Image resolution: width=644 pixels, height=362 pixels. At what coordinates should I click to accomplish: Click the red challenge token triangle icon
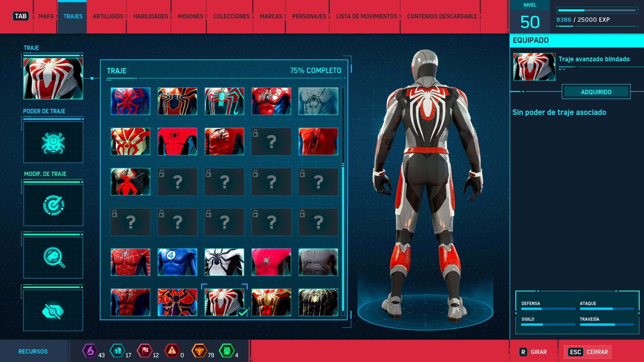click(x=172, y=351)
